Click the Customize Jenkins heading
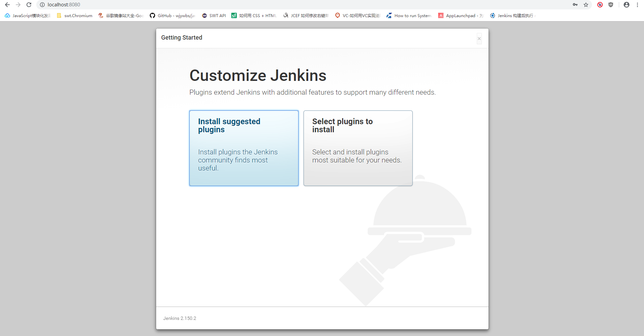This screenshot has width=644, height=336. (x=258, y=75)
